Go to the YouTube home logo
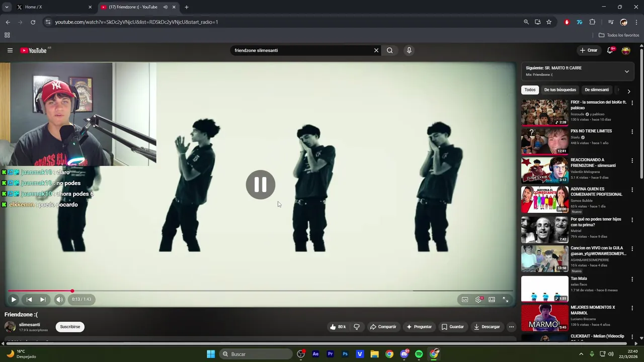 pyautogui.click(x=34, y=50)
